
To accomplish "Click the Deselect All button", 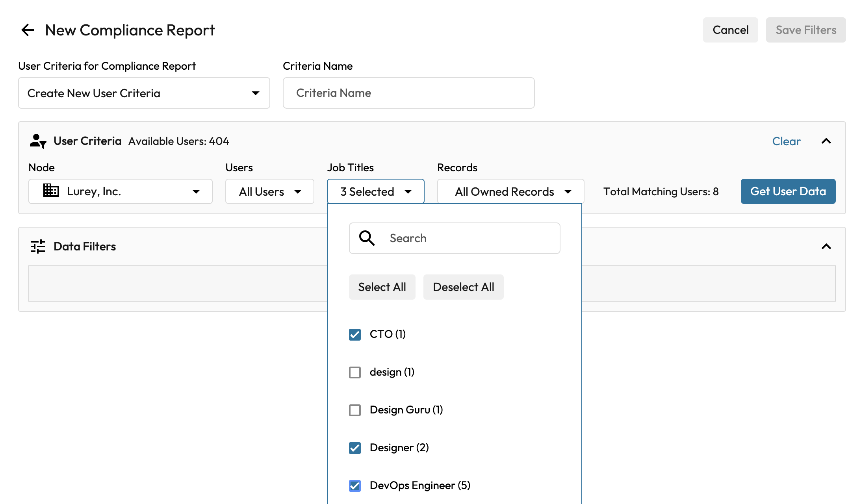I will click(463, 287).
